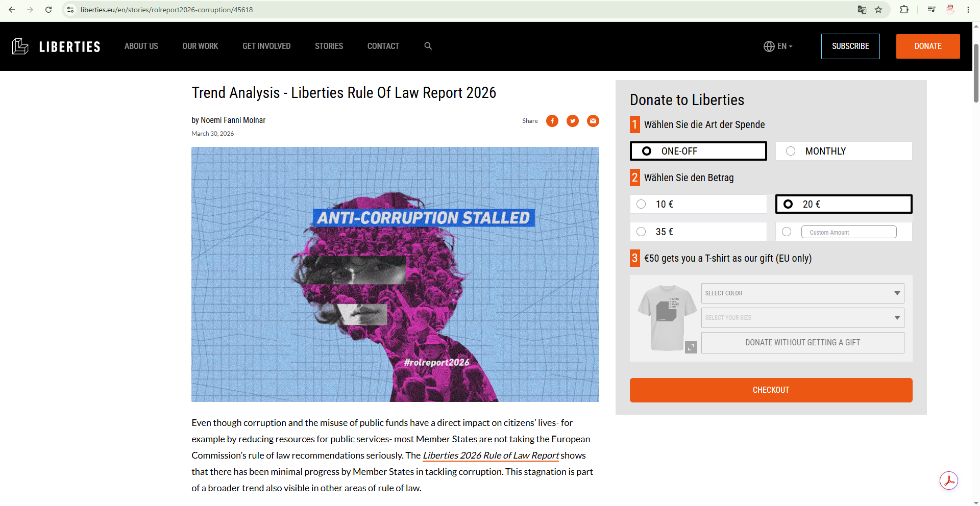This screenshot has height=506, width=980.
Task: Click the browser forward arrow
Action: (x=30, y=10)
